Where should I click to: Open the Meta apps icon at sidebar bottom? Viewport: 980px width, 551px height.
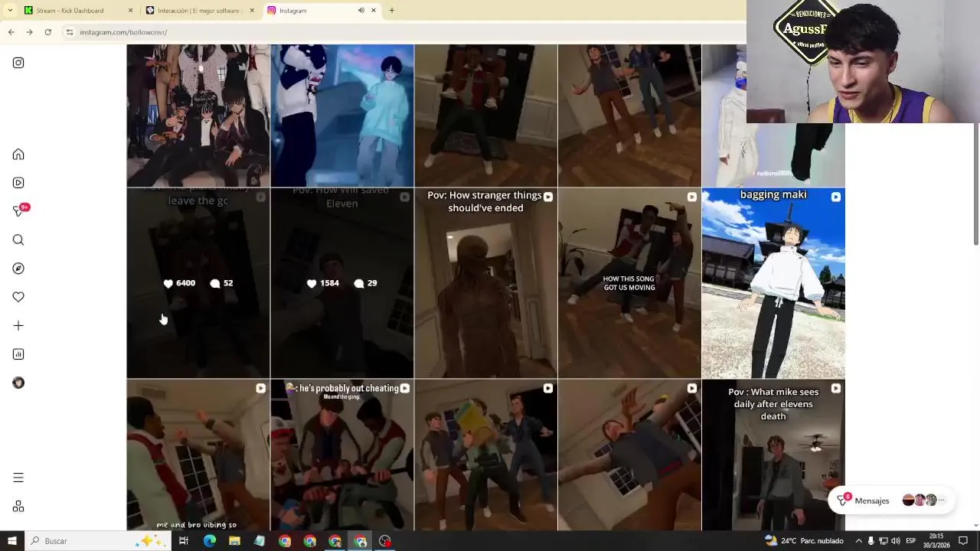point(18,507)
